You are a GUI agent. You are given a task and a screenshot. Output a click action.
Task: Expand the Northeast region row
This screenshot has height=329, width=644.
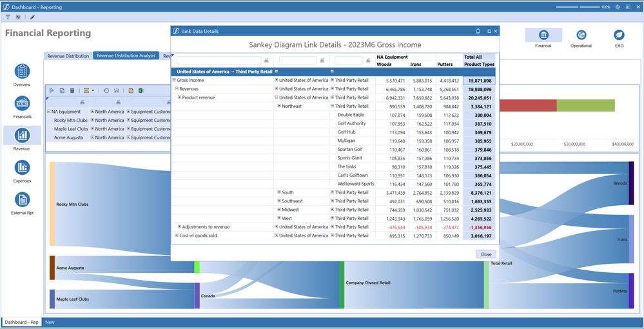(x=279, y=106)
